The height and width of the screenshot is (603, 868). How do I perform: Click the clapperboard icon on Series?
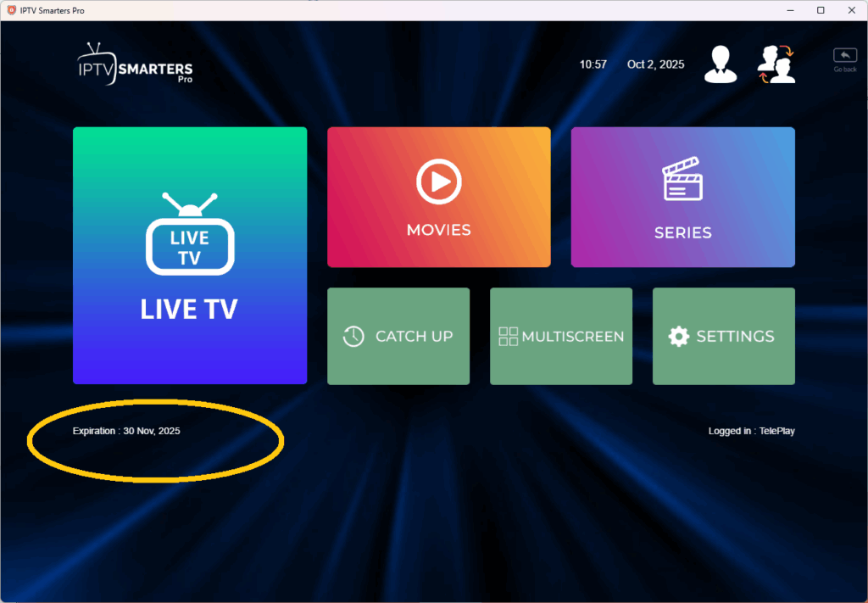pyautogui.click(x=682, y=179)
